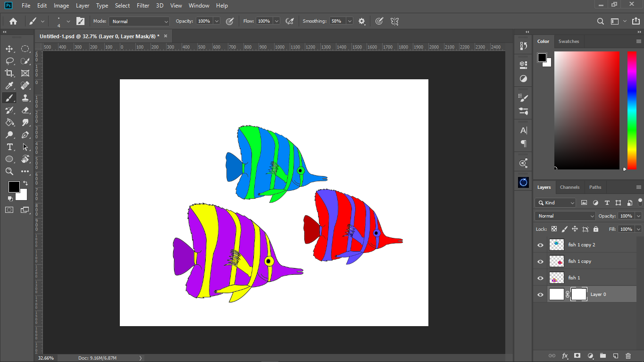
Task: Select the fish 1 copy layer thumbnail
Action: (x=557, y=261)
